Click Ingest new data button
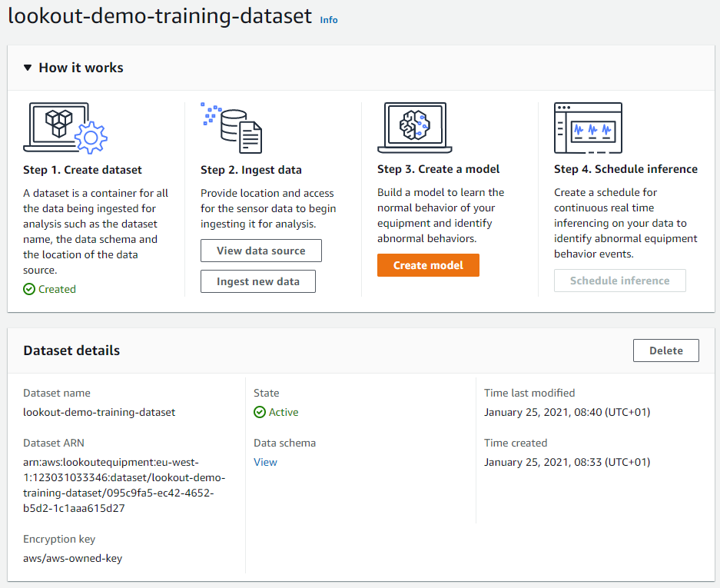Image resolution: width=720 pixels, height=588 pixels. click(x=258, y=281)
